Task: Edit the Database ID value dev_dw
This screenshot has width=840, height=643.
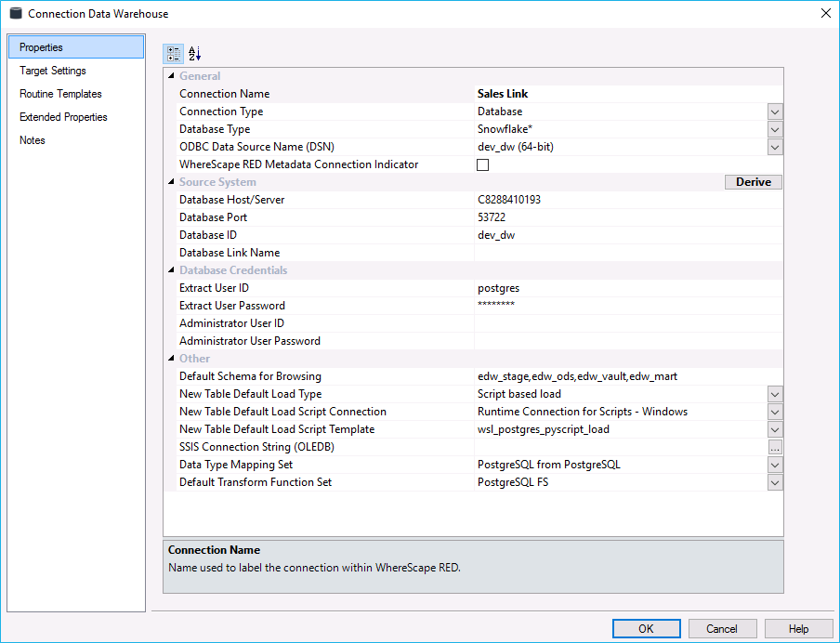Action: [628, 235]
